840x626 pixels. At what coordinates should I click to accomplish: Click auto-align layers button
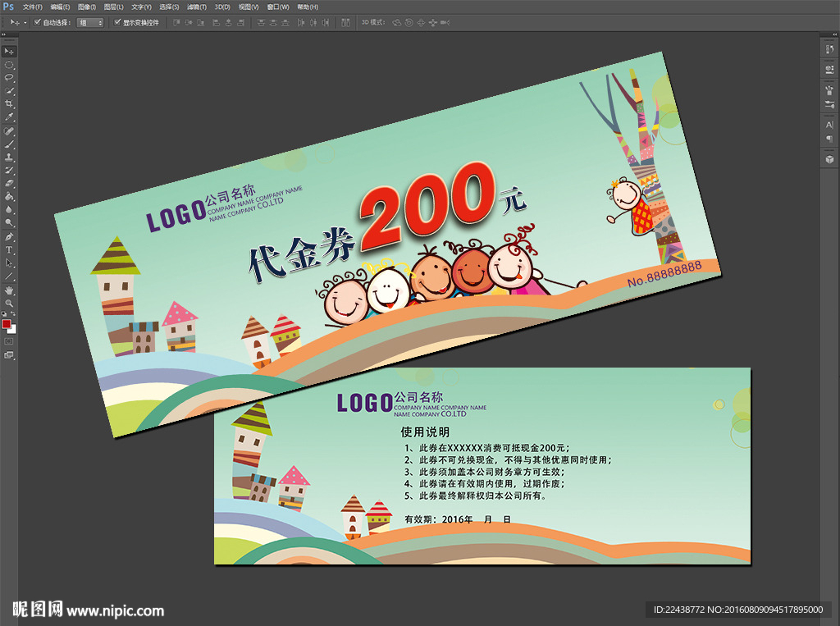point(345,22)
